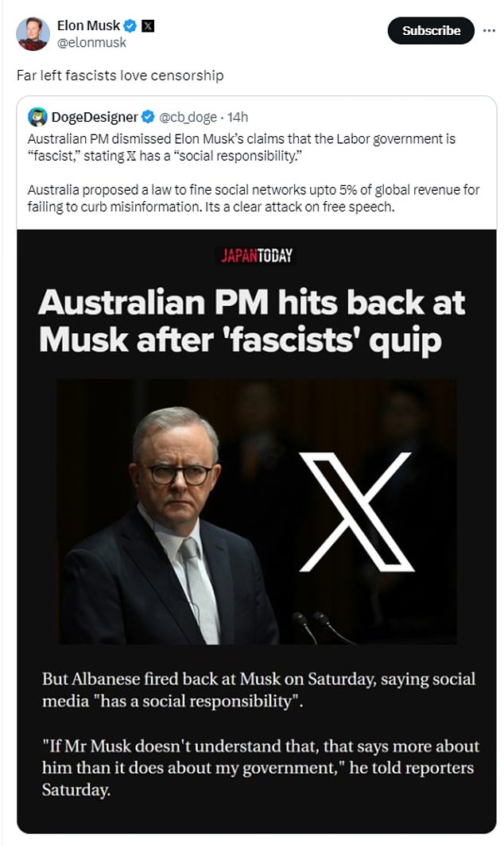The height and width of the screenshot is (846, 504).
Task: Open Elon Musk's profile avatar
Action: tap(33, 33)
